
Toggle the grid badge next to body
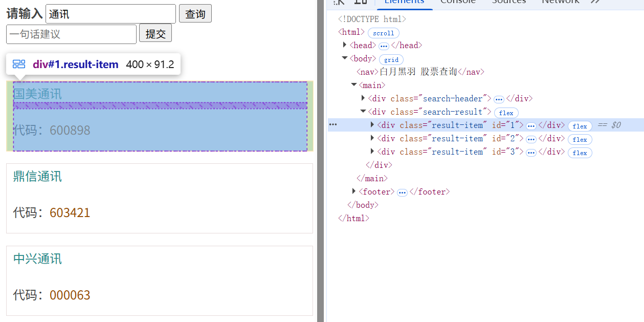pos(391,59)
